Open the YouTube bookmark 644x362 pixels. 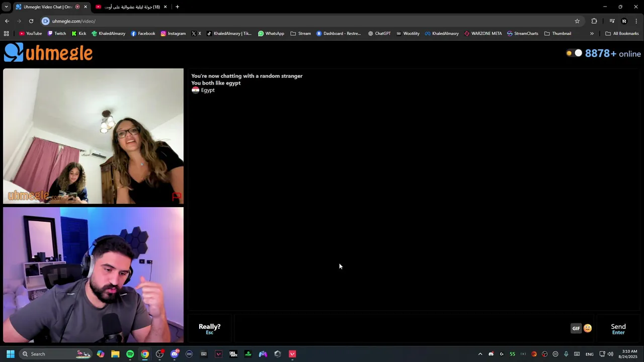30,34
